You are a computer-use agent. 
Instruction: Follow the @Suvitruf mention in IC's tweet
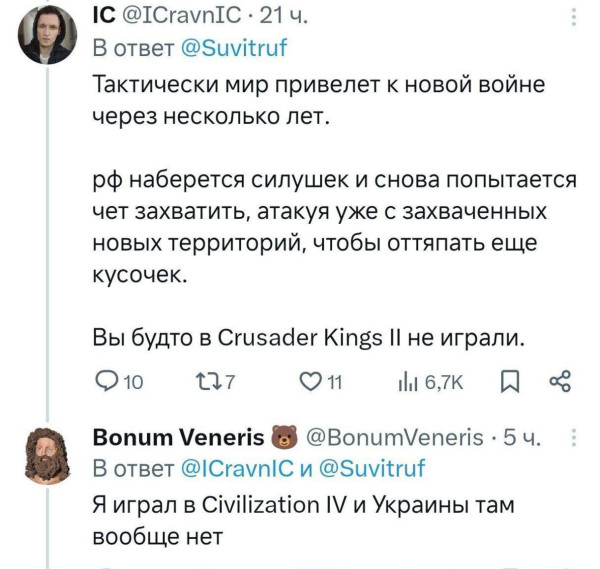click(x=233, y=48)
